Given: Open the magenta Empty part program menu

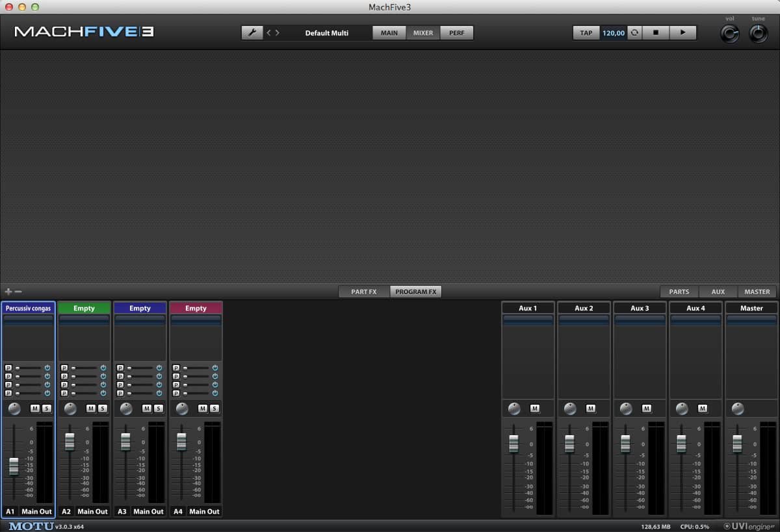Looking at the screenshot, I should 196,308.
